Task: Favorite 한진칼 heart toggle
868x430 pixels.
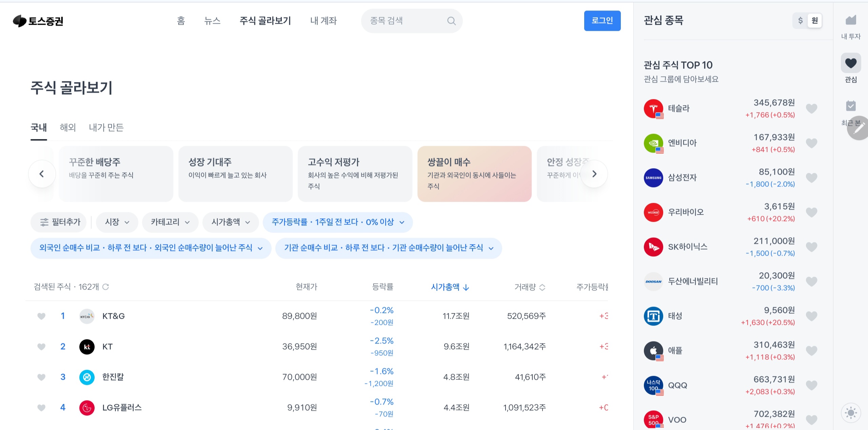Action: click(41, 377)
